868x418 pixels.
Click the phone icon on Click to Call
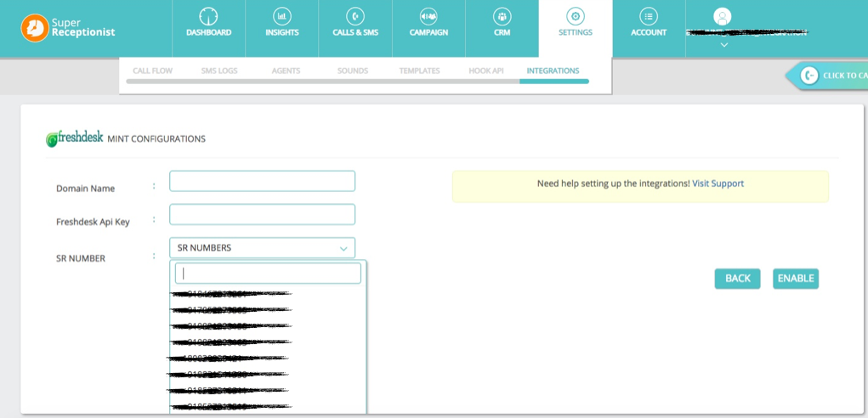[x=809, y=76]
